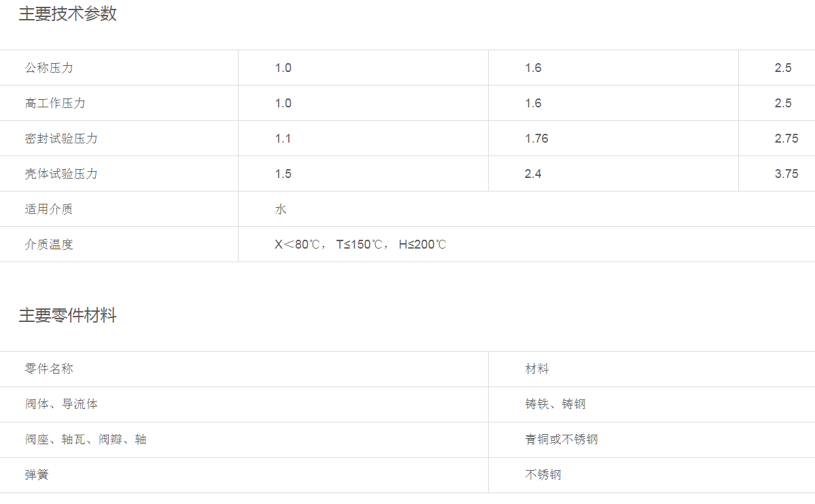Click the 2.4 value in 壳体试验压力 row

(x=533, y=174)
